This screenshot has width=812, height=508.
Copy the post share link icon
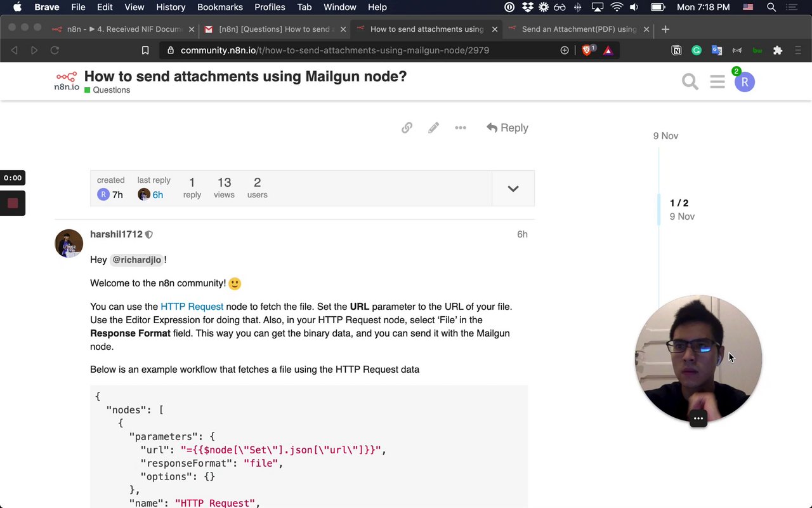tap(407, 128)
